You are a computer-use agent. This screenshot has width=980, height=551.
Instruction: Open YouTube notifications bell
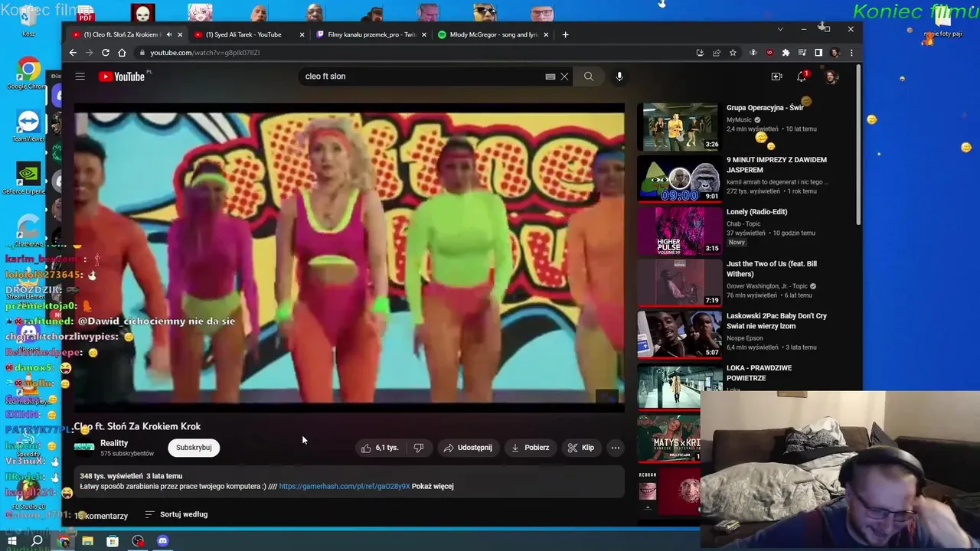(802, 77)
